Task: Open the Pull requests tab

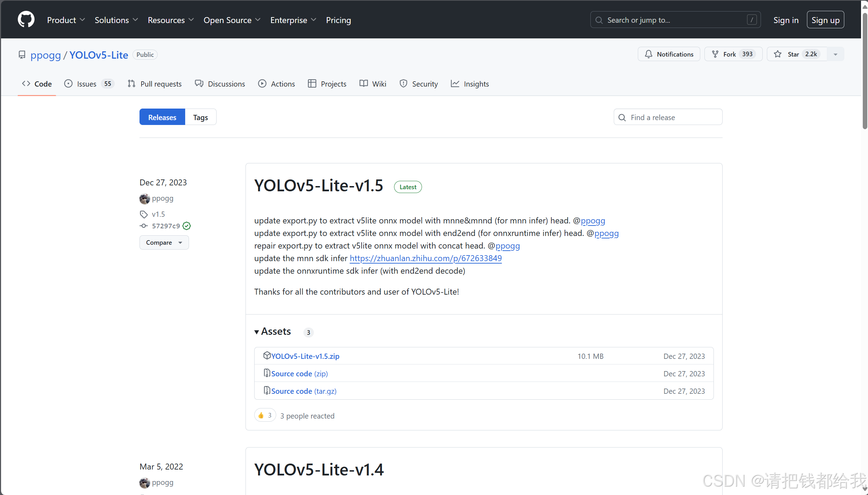Action: (154, 84)
